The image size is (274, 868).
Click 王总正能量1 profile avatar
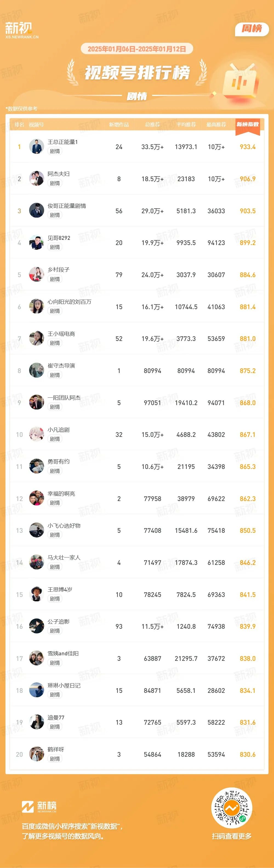(x=36, y=147)
